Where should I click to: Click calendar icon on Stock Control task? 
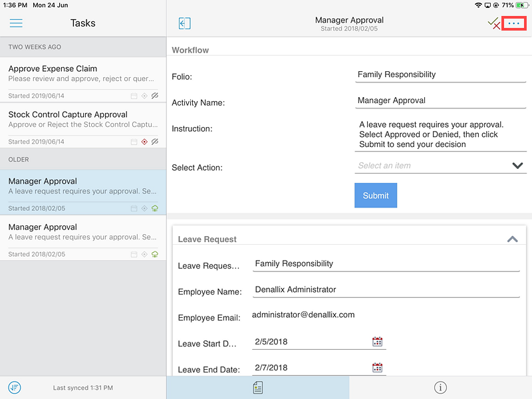click(x=134, y=142)
